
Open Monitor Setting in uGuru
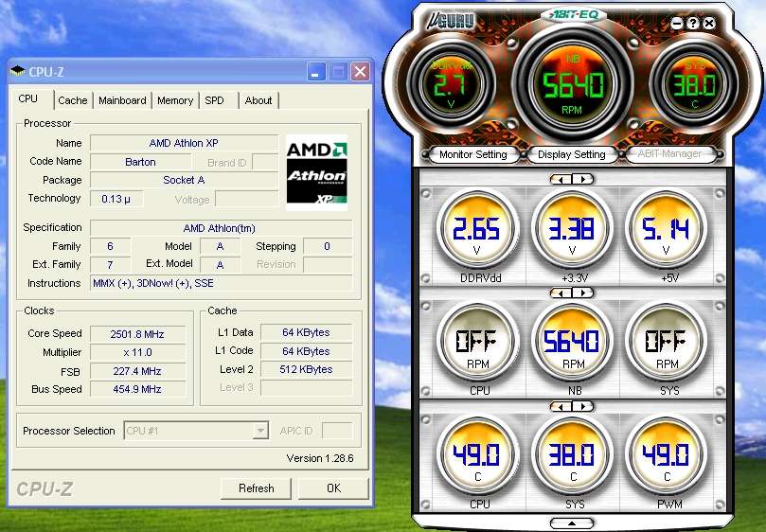coord(472,154)
